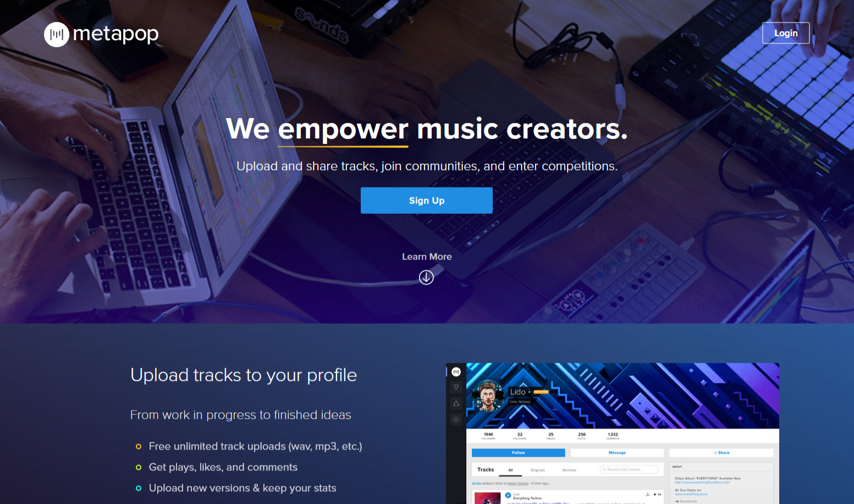The image size is (854, 504).
Task: Select the Originals tab in Tracks
Action: (537, 470)
